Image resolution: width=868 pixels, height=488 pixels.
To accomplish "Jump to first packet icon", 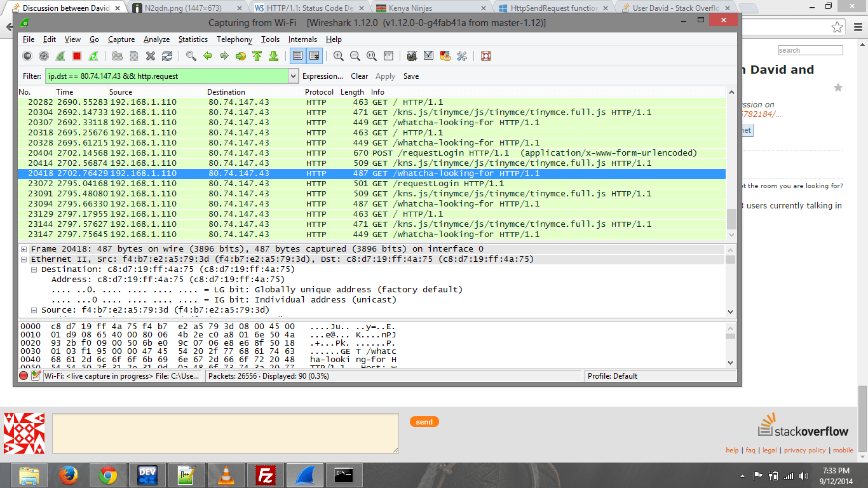I will 257,56.
